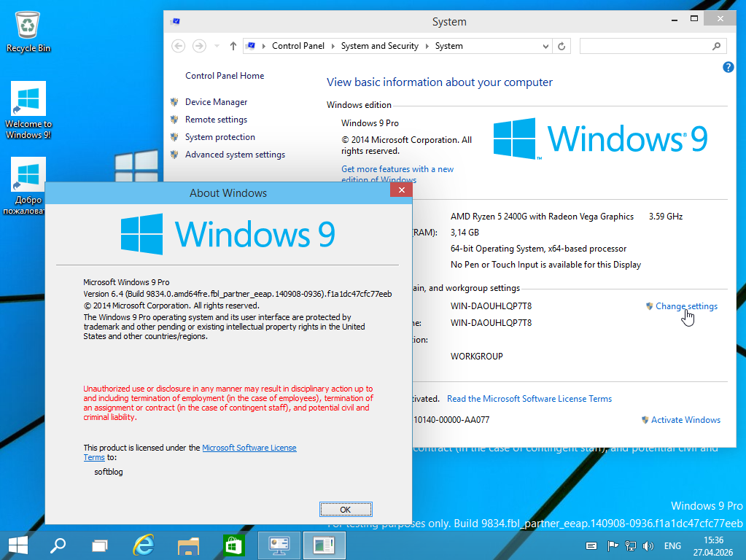Open the Action Center flag icon
Screen dimensions: 746x560
[x=613, y=545]
